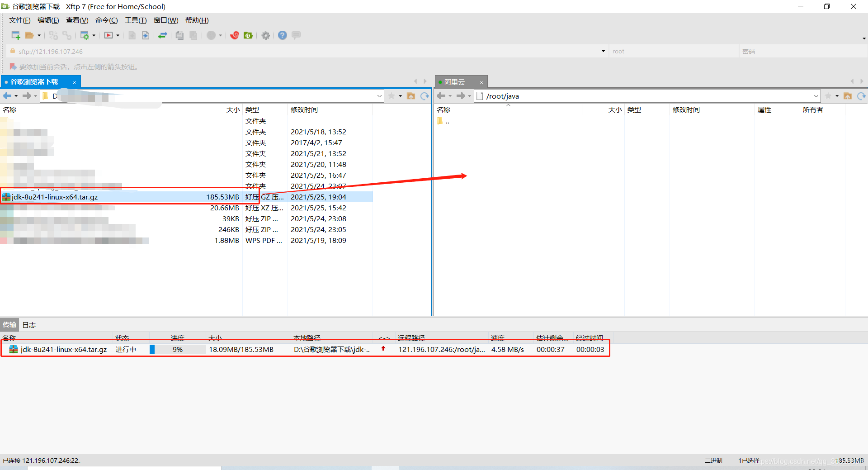Launch Xshell via the red swirl icon

(235, 35)
